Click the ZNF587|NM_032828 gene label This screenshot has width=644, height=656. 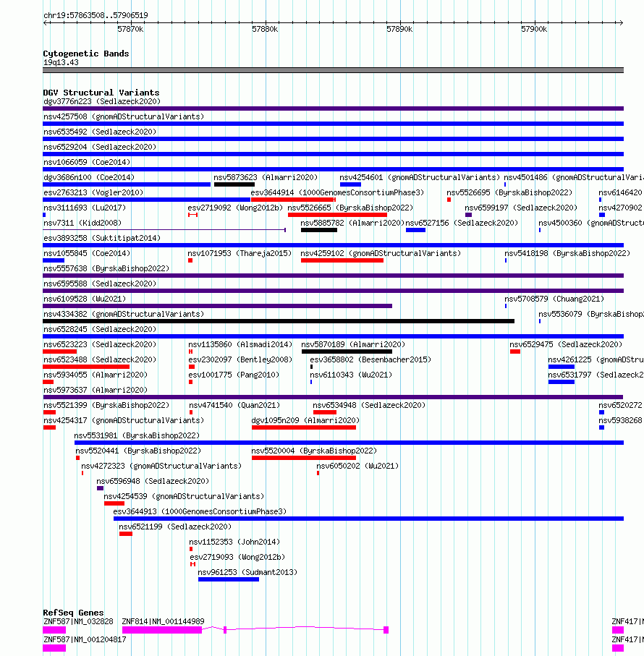pyautogui.click(x=78, y=622)
